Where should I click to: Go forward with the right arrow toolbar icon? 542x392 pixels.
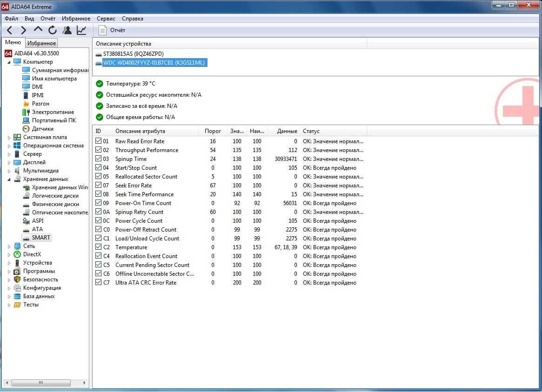(x=23, y=30)
